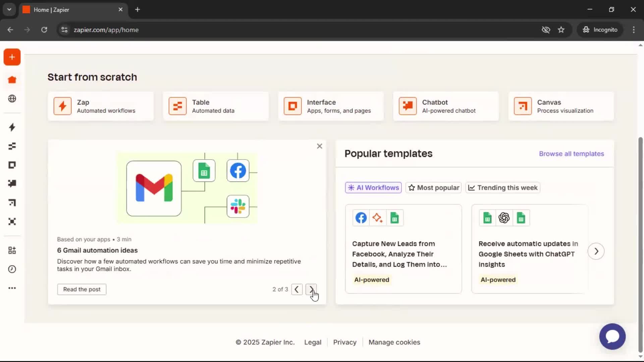The width and height of the screenshot is (644, 362).
Task: Reload the Zapier page
Action: click(44, 30)
